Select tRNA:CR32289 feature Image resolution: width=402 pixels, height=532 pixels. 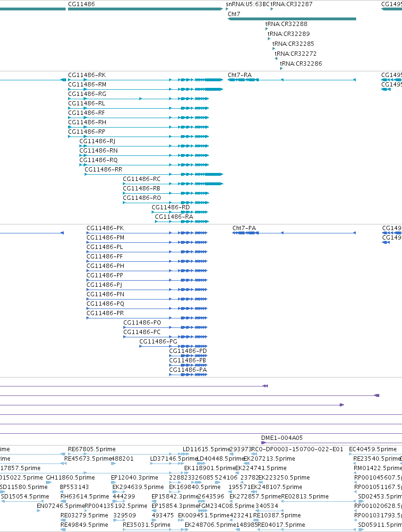click(x=289, y=34)
